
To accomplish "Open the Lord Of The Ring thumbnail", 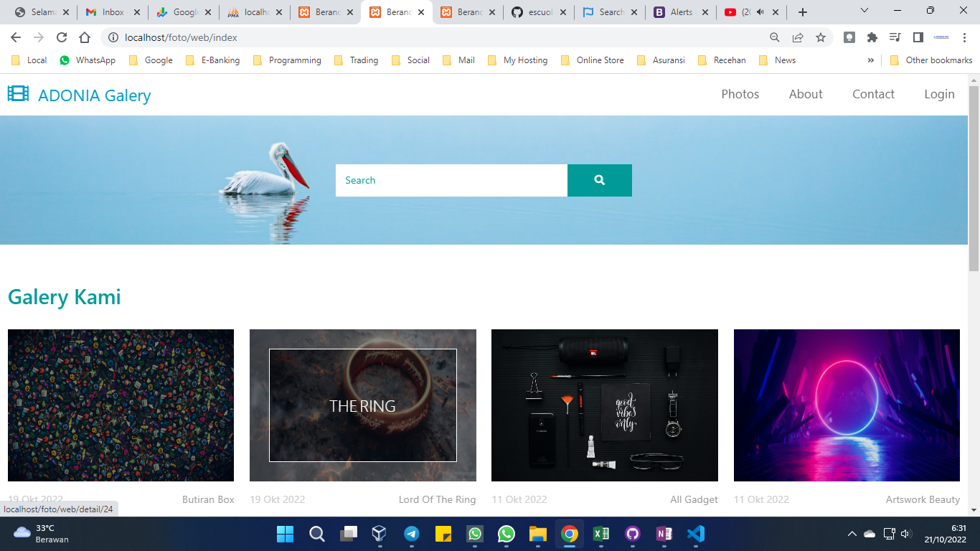I will (x=362, y=405).
